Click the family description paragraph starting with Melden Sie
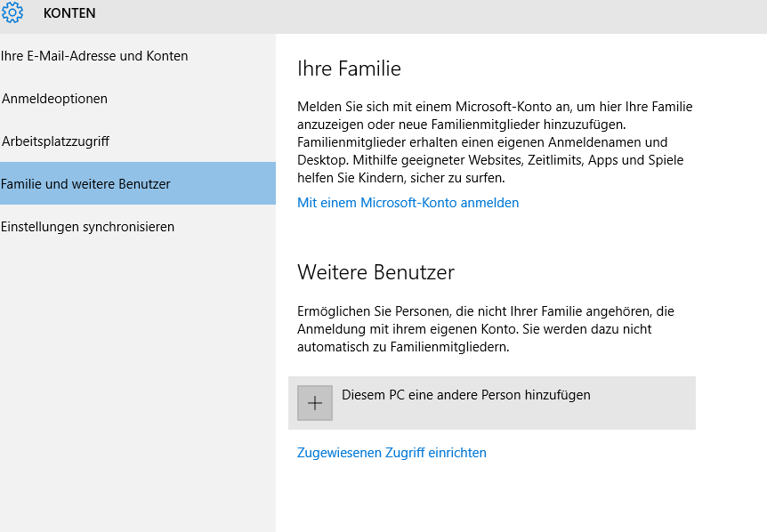Image resolution: width=767 pixels, height=532 pixels. [494, 142]
